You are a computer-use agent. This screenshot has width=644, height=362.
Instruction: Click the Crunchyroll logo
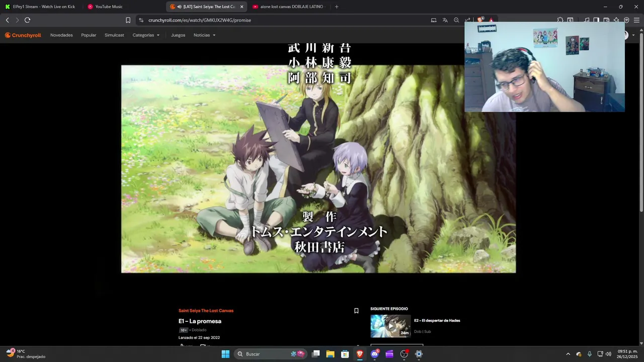click(x=23, y=35)
